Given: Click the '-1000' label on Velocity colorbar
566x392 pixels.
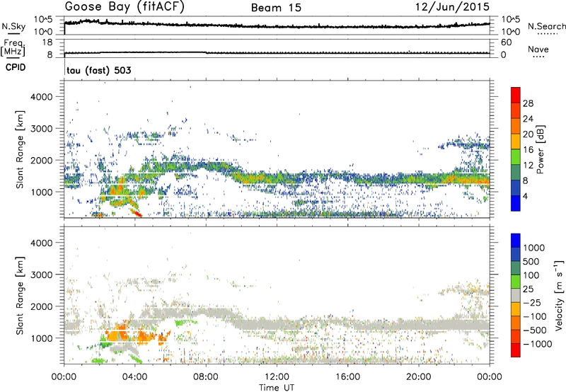Looking at the screenshot, I should (x=538, y=344).
